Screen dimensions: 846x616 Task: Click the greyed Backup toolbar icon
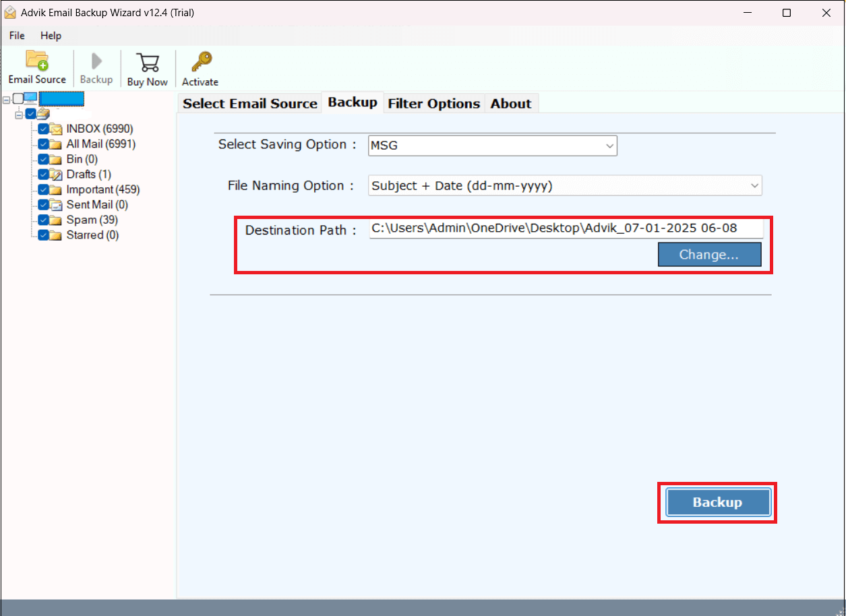click(x=96, y=63)
